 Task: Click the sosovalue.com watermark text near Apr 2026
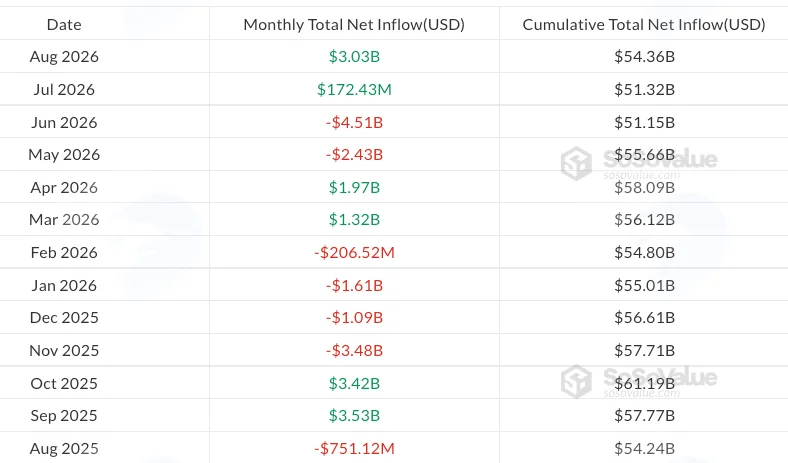pos(641,175)
